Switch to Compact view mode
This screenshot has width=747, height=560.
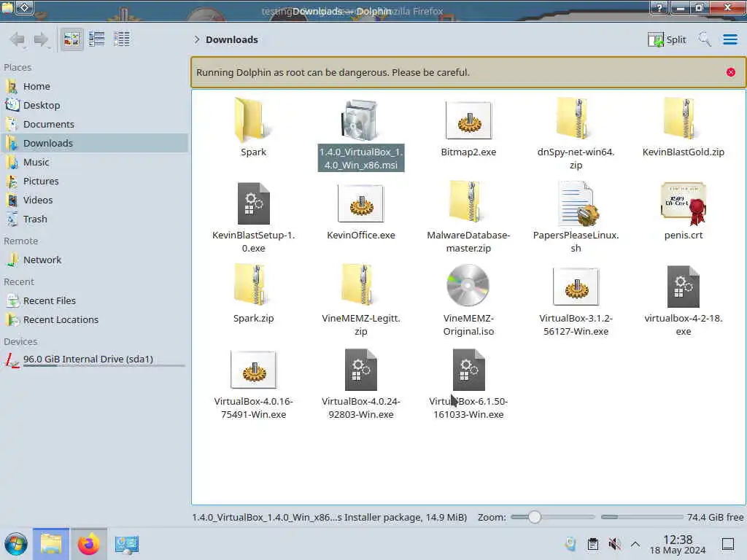pyautogui.click(x=97, y=39)
